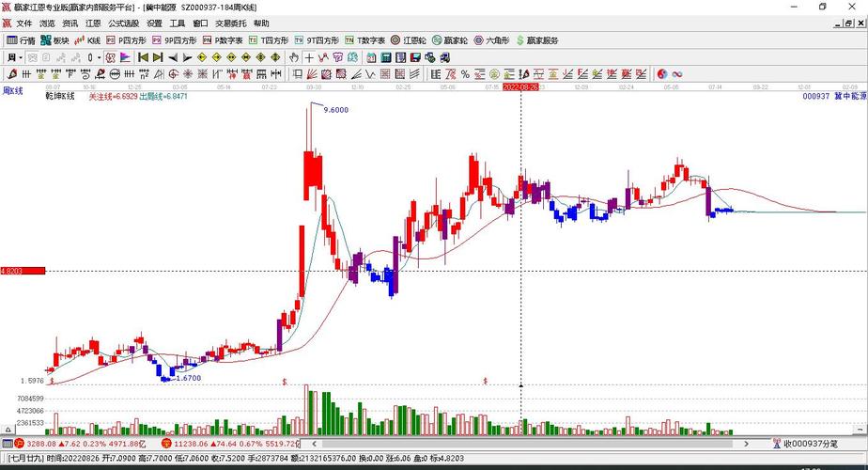This screenshot has width=868, height=470.
Task: Expand the 0 value dropdown arrow
Action: point(99,57)
